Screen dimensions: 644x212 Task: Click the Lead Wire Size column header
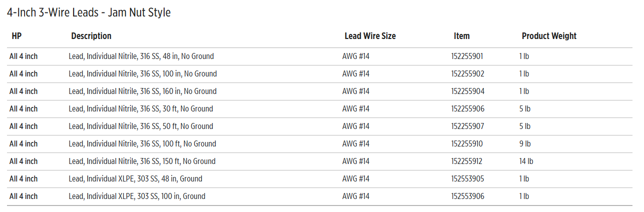[x=370, y=36]
